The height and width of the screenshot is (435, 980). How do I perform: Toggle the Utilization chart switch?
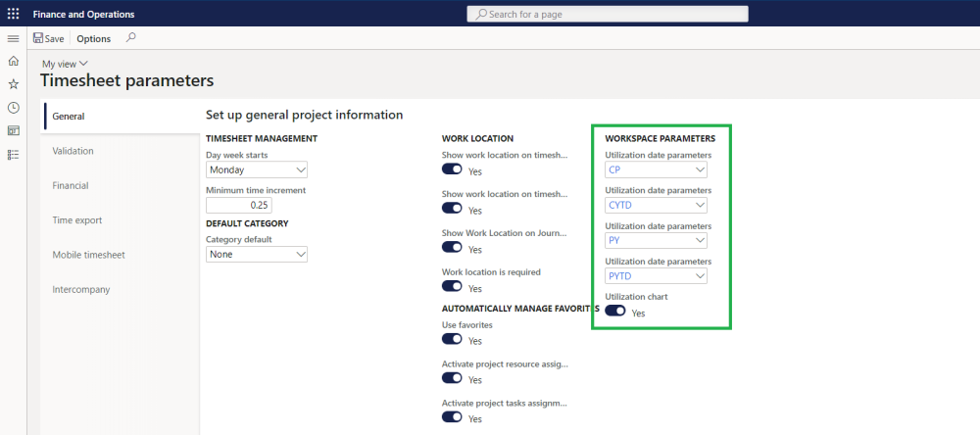pos(615,311)
